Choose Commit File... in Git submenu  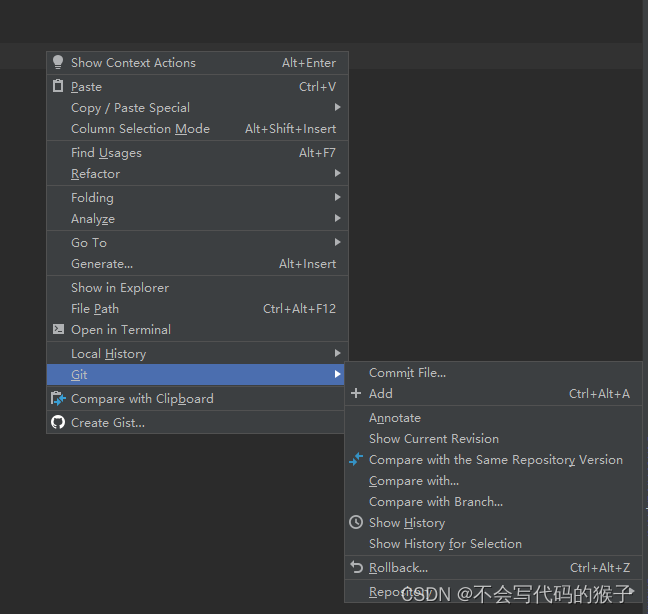(x=493, y=373)
